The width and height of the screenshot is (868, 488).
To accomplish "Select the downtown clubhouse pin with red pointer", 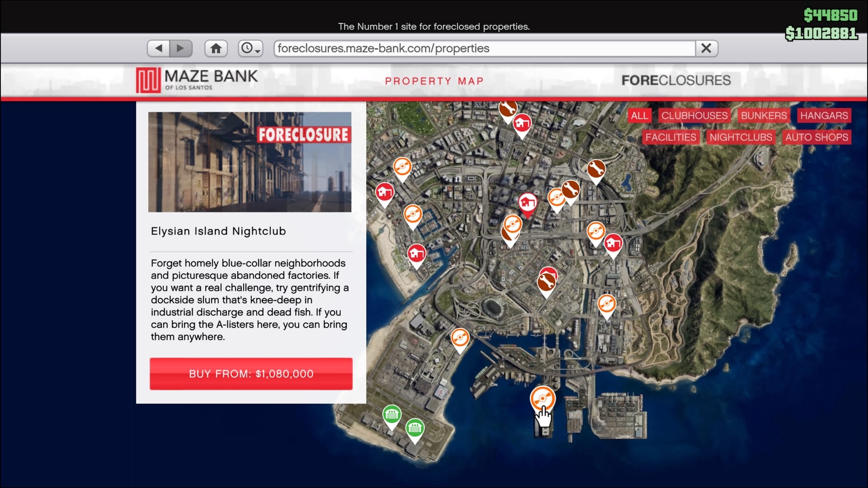I will pyautogui.click(x=528, y=204).
